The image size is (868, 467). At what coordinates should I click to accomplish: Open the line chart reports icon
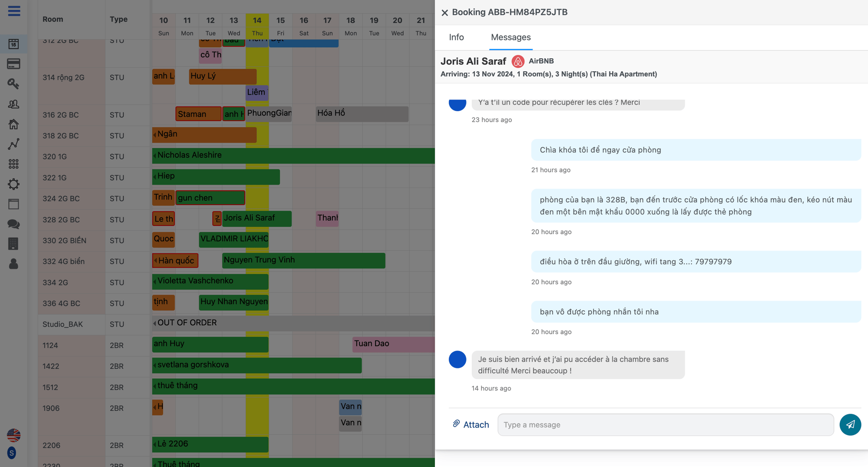[13, 144]
